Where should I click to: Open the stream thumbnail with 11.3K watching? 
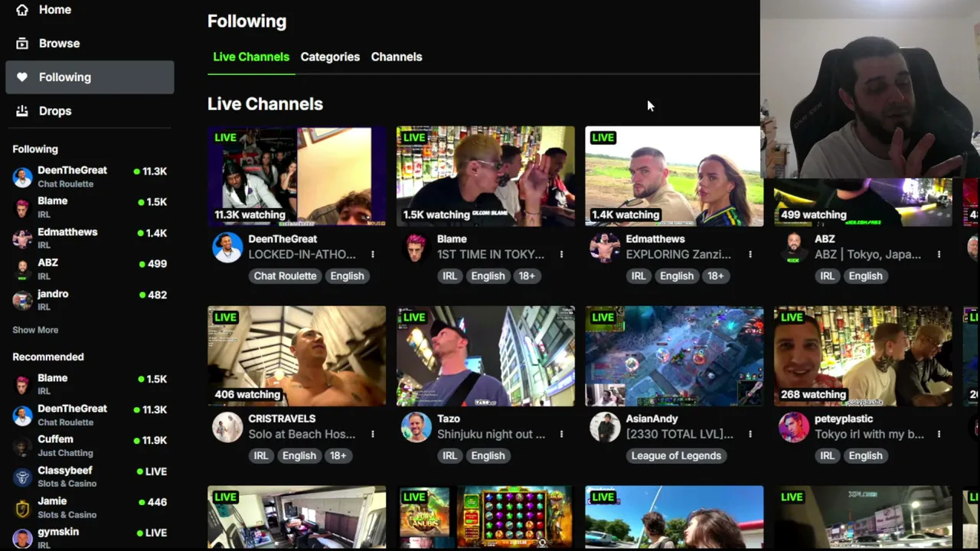click(296, 176)
